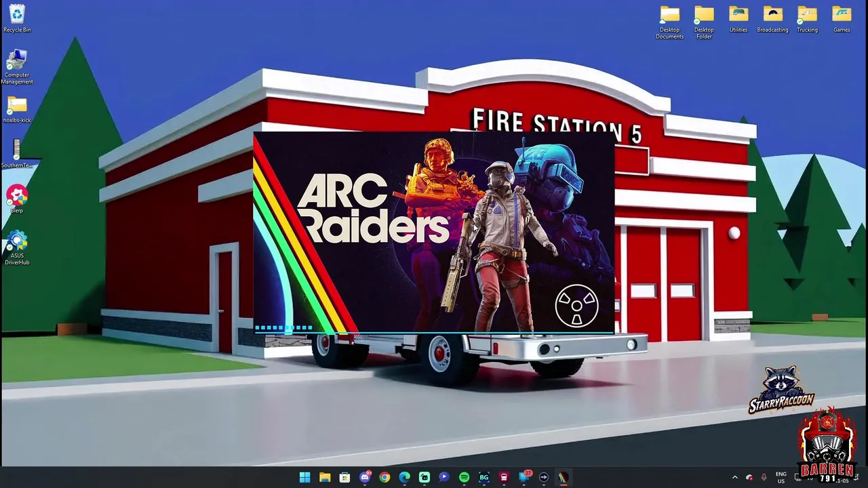
Task: Open the Trucking folder
Action: [807, 19]
